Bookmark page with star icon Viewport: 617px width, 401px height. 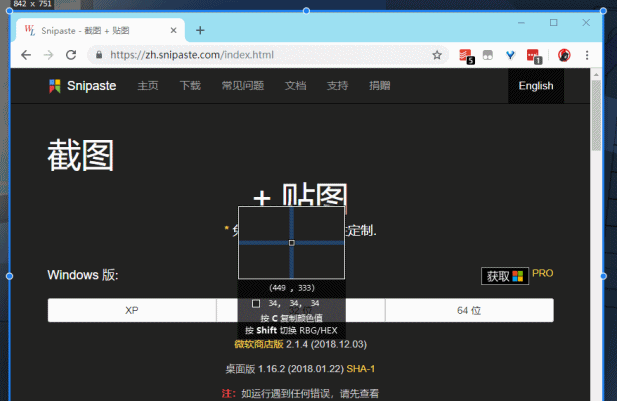tap(437, 55)
